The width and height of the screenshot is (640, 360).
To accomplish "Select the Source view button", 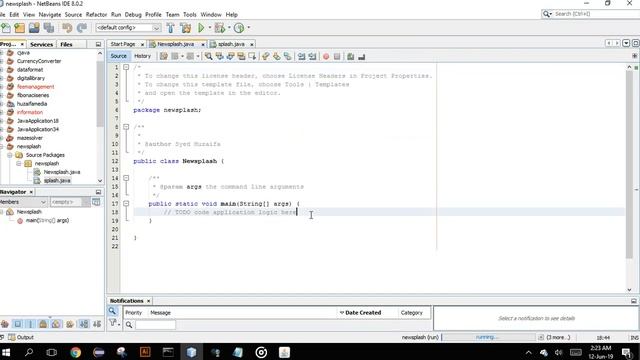I will coord(118,56).
